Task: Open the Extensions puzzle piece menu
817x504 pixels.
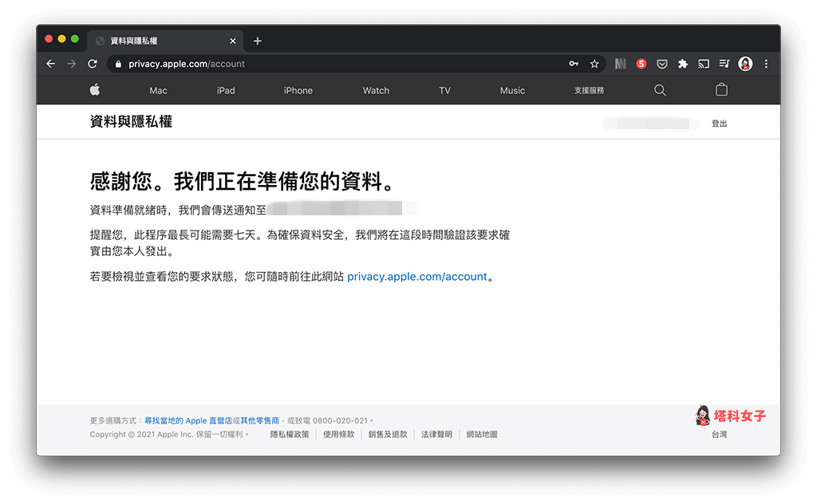Action: pos(683,64)
